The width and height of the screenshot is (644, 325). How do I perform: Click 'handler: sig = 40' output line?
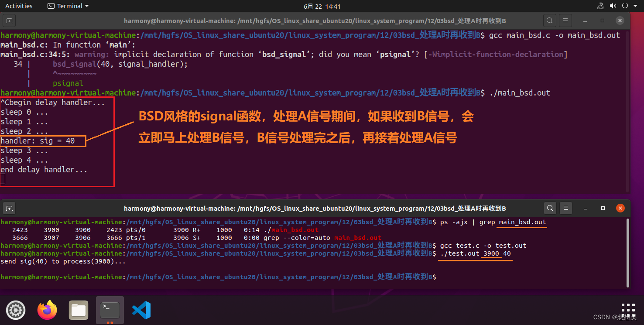38,141
